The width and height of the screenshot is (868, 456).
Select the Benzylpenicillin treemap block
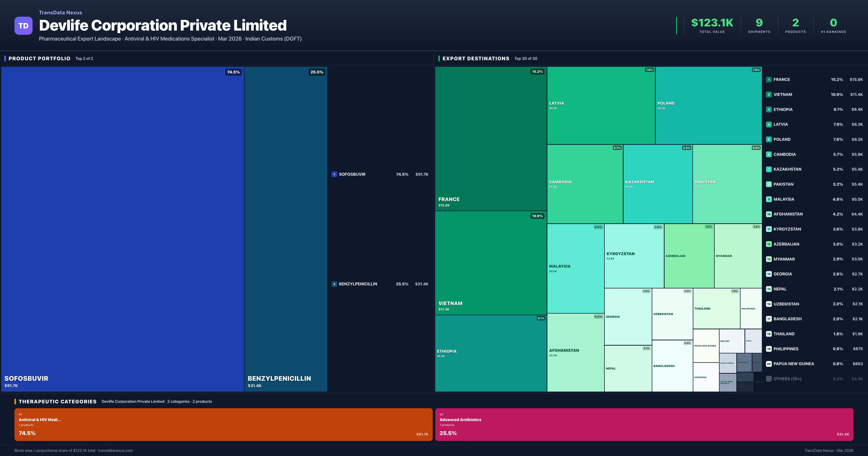[285, 229]
